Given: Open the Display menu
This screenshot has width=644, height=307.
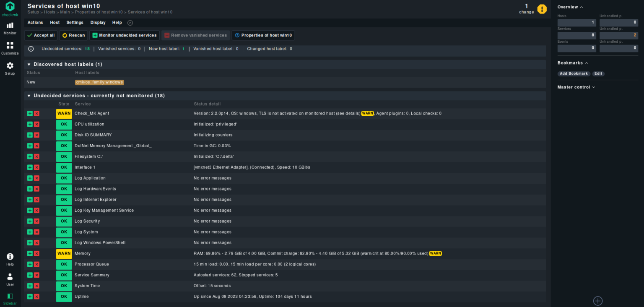Looking at the screenshot, I should 98,23.
